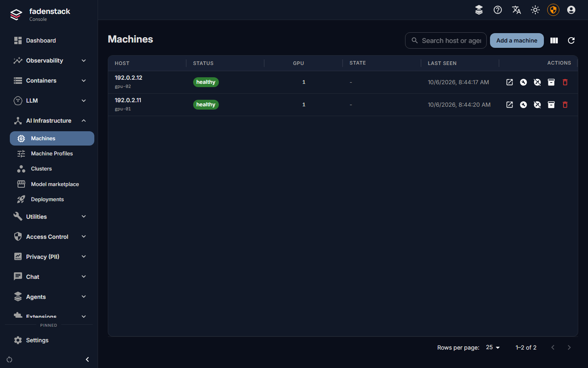
Task: Click the Add a machine button
Action: coord(517,40)
